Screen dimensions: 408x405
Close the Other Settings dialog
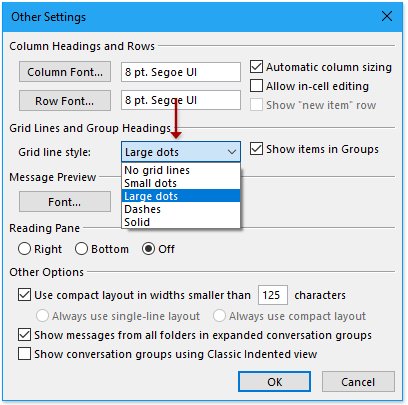pyautogui.click(x=387, y=16)
